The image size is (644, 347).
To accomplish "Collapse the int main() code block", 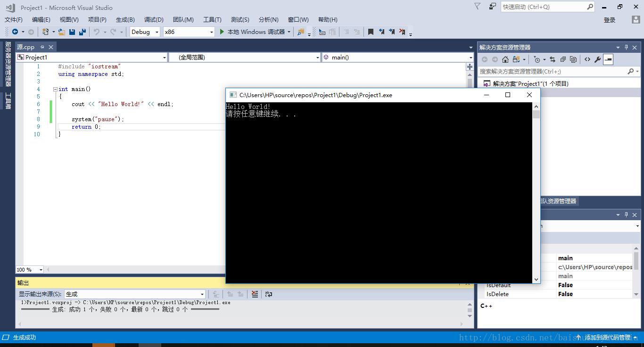I will click(55, 89).
